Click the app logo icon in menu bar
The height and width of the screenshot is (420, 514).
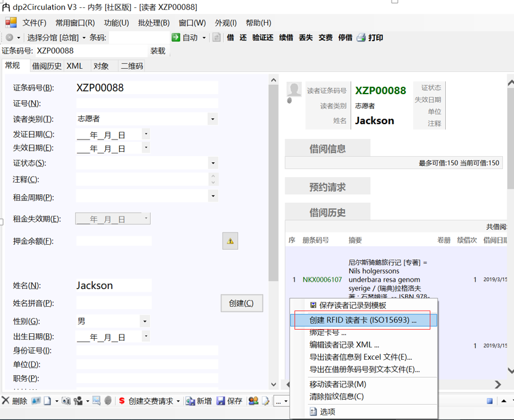click(x=11, y=23)
